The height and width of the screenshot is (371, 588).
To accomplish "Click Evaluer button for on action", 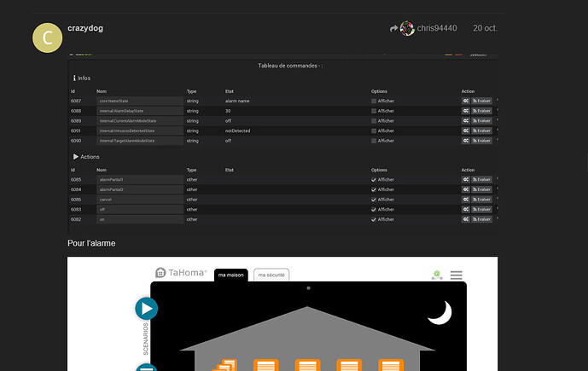I will pos(481,219).
